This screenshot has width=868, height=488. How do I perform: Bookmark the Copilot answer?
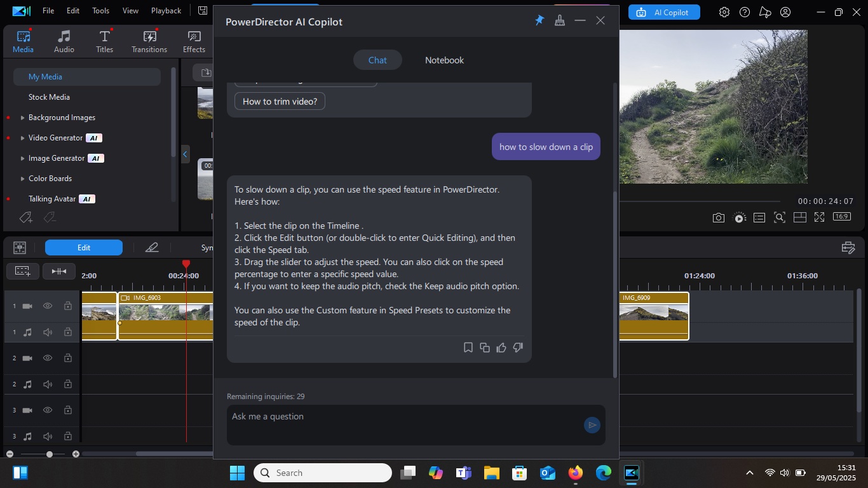[x=468, y=348]
